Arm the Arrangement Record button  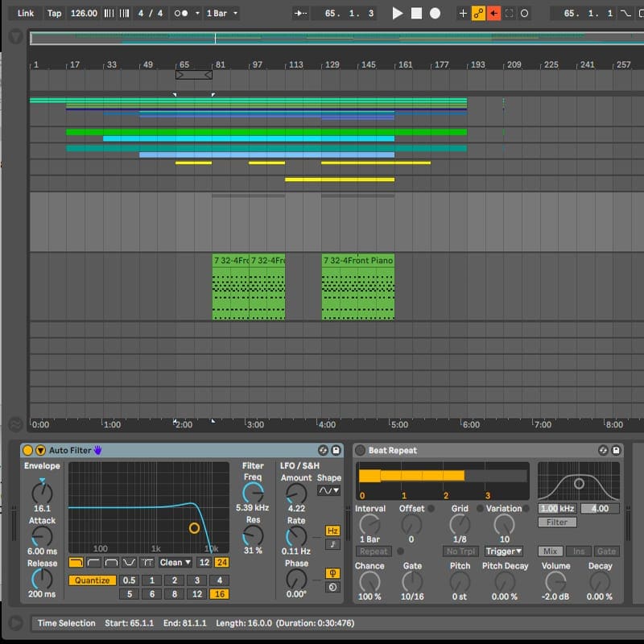435,14
